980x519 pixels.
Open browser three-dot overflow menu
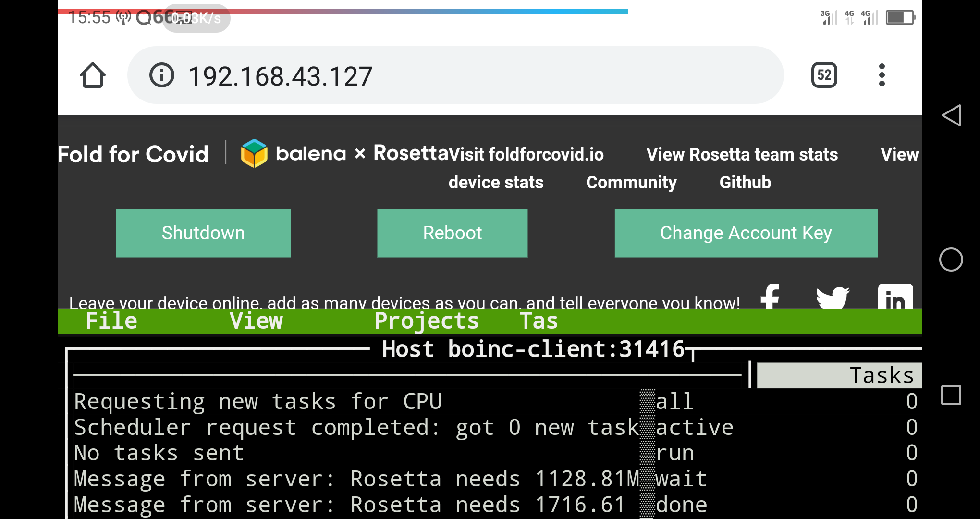click(882, 75)
